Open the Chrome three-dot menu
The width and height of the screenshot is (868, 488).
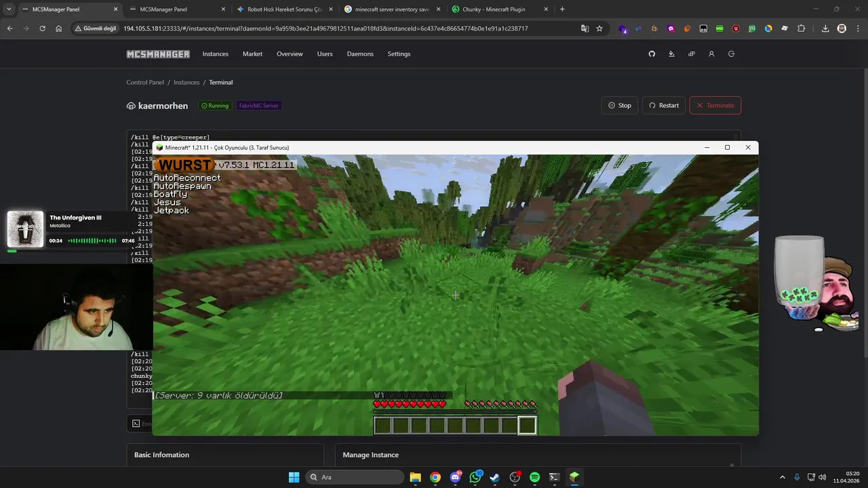857,28
